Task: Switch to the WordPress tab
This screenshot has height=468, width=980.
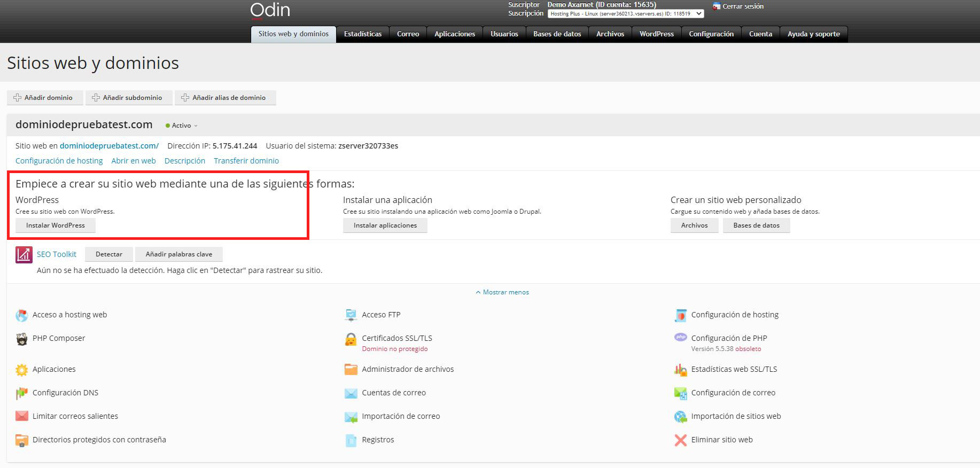Action: pos(656,34)
